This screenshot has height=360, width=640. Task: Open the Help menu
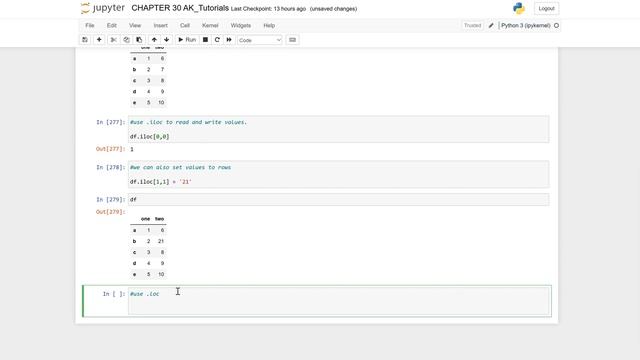click(269, 25)
